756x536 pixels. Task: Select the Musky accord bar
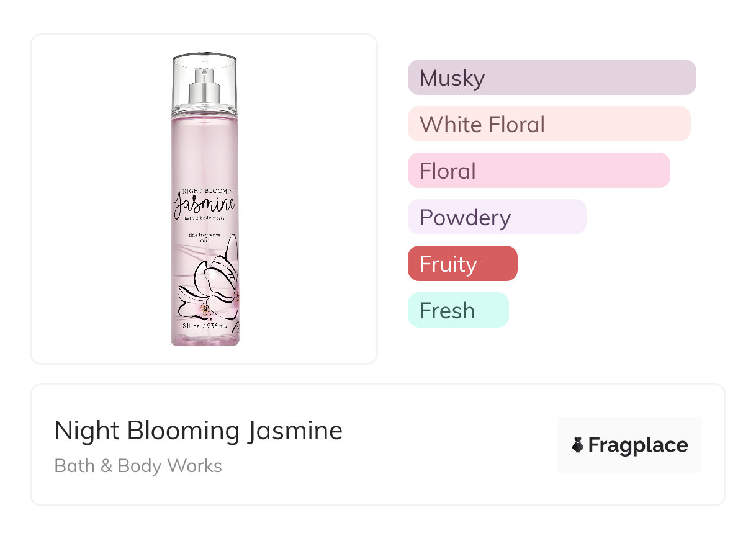tap(551, 78)
